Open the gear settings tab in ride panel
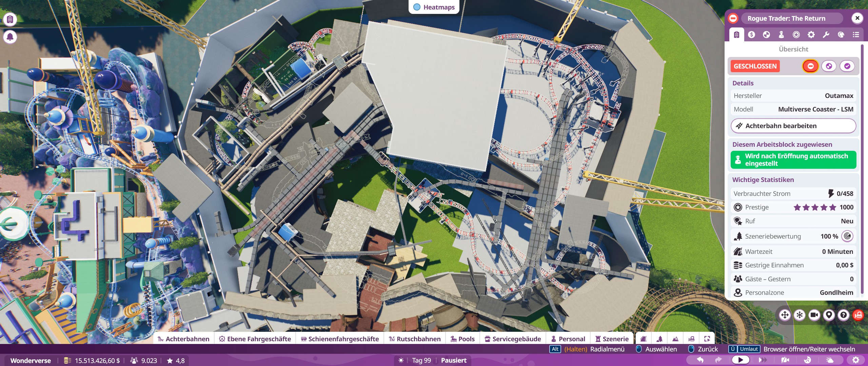Screen dimensions: 868x366 (811, 35)
